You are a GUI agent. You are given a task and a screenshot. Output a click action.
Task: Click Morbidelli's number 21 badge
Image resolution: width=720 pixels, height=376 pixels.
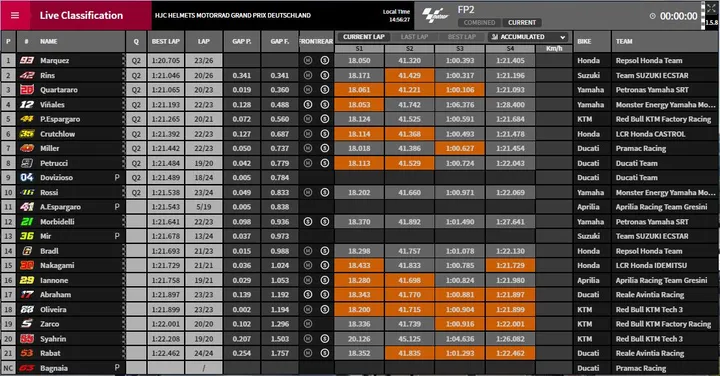(x=27, y=221)
